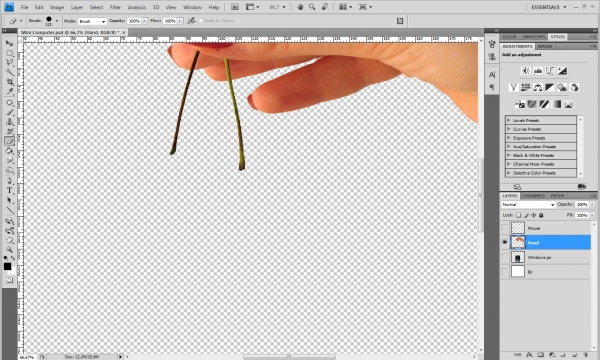Open the layer Opacity slider arrow
This screenshot has height=360, width=600.
pyautogui.click(x=592, y=205)
